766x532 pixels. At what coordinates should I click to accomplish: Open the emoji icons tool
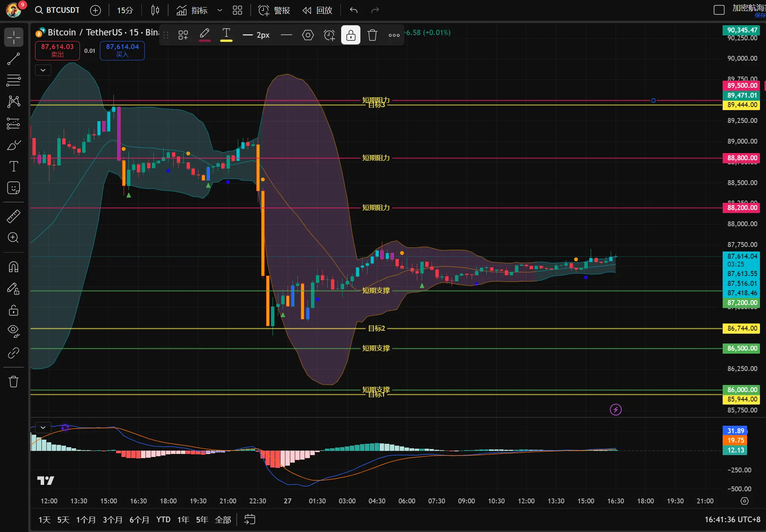point(14,188)
